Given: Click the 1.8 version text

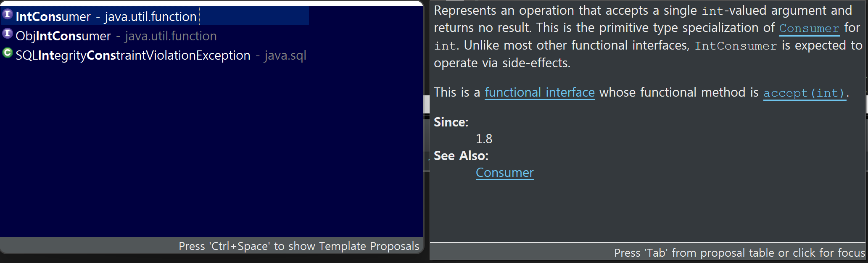Looking at the screenshot, I should (x=484, y=139).
